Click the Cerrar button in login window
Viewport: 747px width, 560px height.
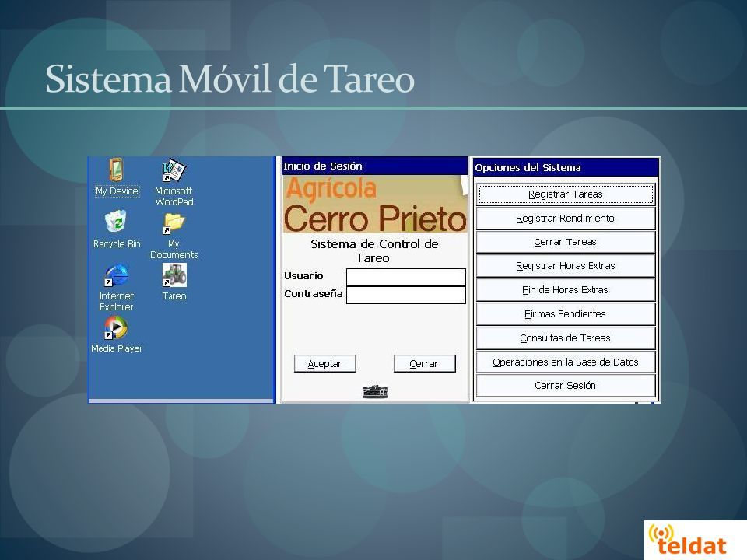[425, 364]
